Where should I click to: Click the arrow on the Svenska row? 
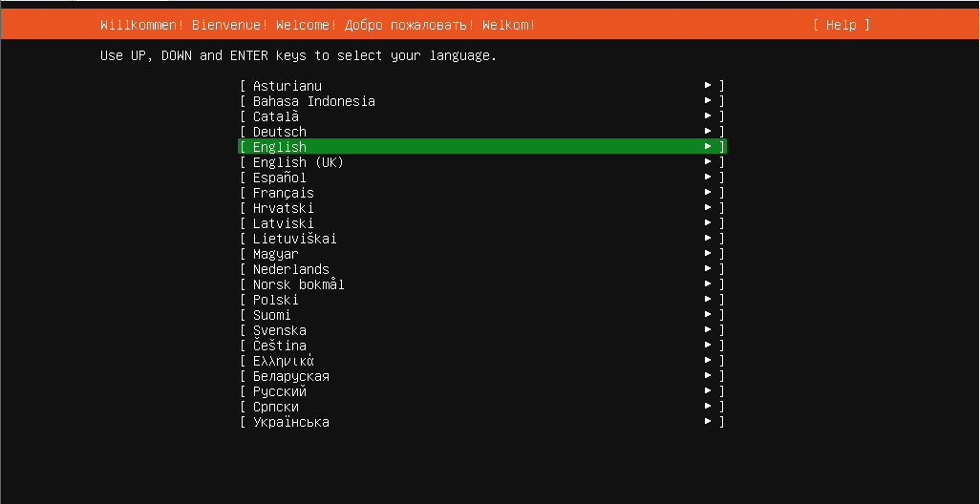tap(708, 330)
